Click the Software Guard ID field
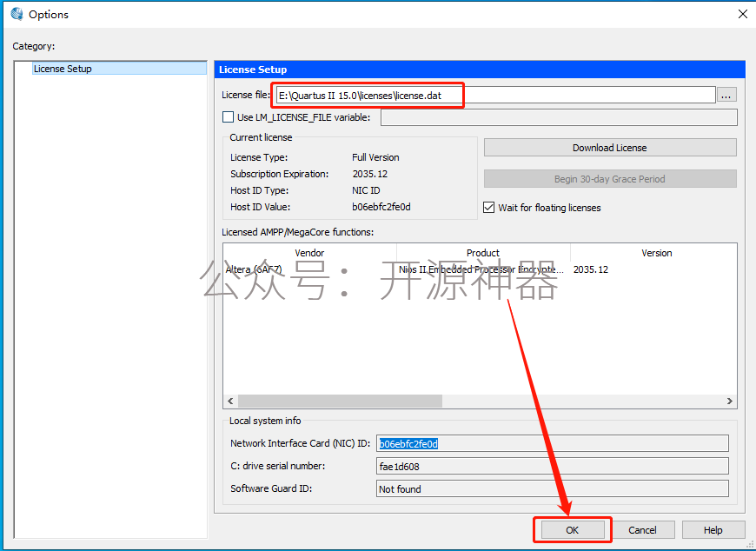The width and height of the screenshot is (756, 551). pyautogui.click(x=552, y=488)
